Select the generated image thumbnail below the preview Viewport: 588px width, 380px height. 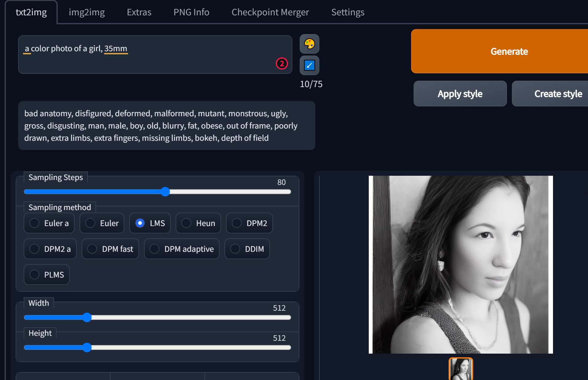461,369
